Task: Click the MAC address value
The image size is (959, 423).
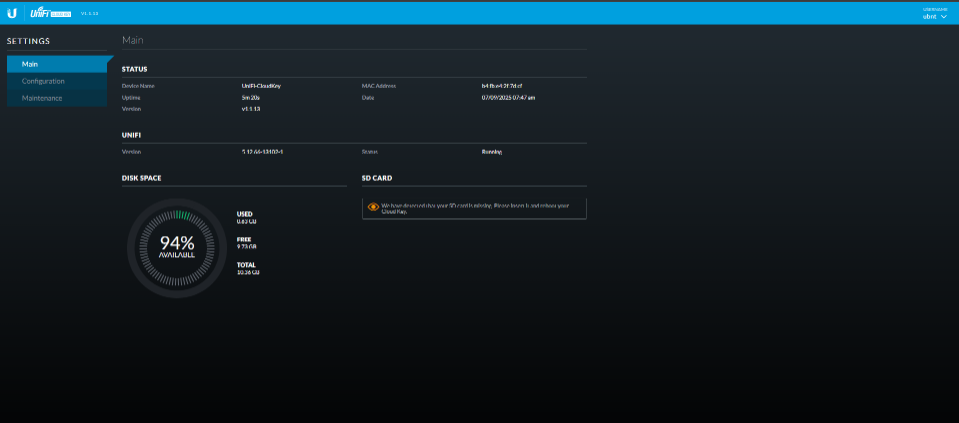Action: [x=502, y=86]
